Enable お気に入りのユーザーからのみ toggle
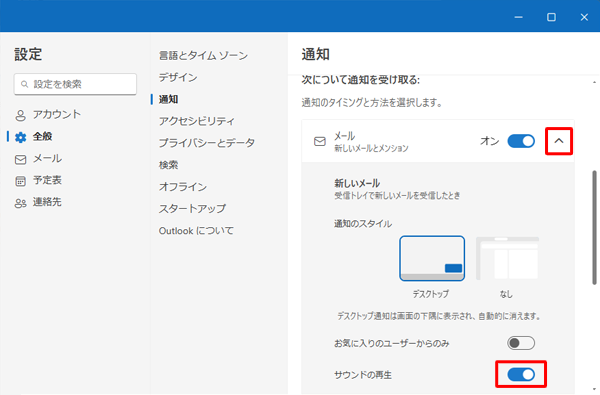Screen dimensions: 600x395 (x=521, y=343)
